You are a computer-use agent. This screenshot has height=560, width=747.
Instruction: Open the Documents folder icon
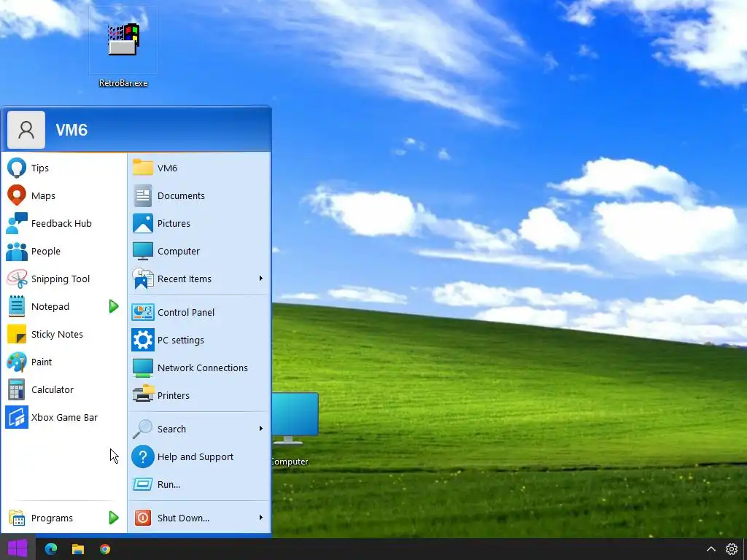[x=142, y=195]
